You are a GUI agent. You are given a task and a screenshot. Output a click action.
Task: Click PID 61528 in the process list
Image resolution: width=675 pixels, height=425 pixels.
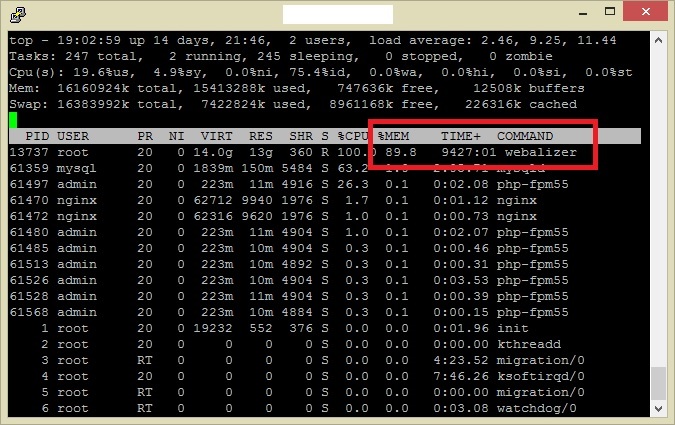[x=29, y=296]
